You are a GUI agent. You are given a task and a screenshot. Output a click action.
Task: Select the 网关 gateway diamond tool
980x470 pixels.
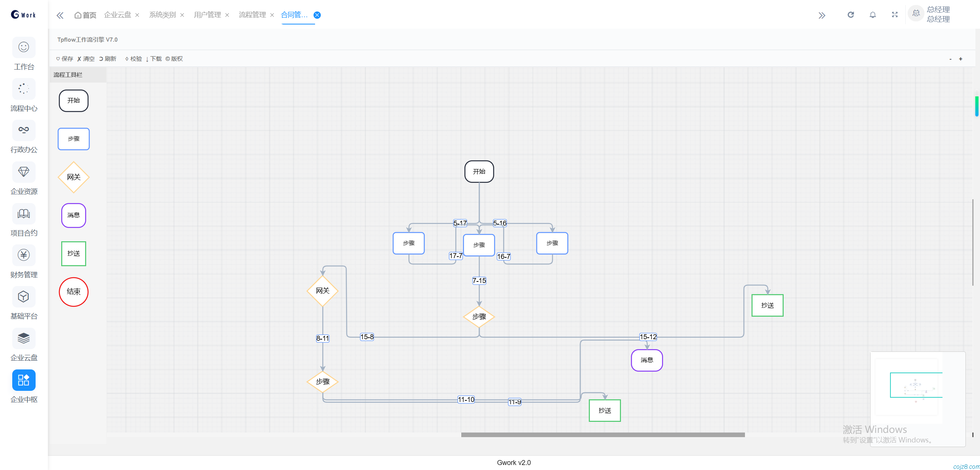(x=73, y=177)
